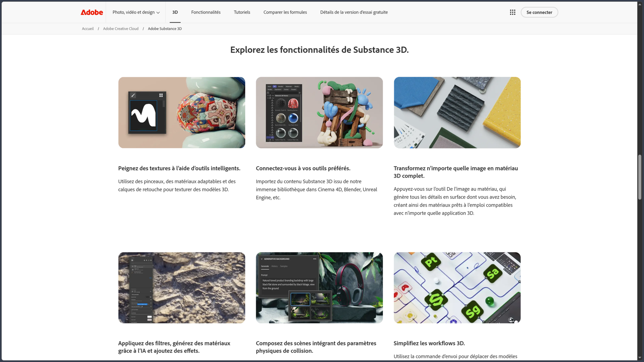
Task: Click heading Composez des scènes intégrant des paramètres
Action: (316, 347)
